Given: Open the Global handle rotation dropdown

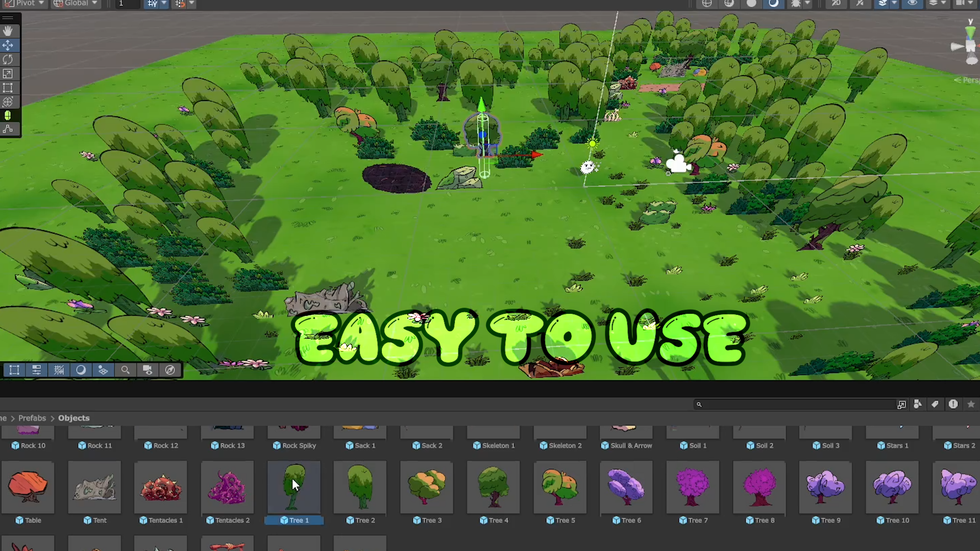Looking at the screenshot, I should (x=76, y=4).
